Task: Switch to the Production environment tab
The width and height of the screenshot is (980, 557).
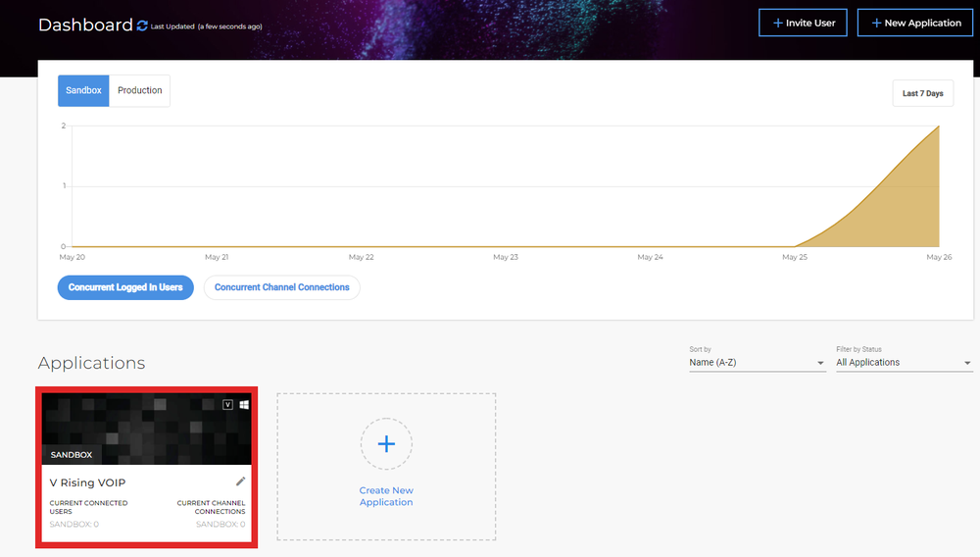Action: click(x=139, y=90)
